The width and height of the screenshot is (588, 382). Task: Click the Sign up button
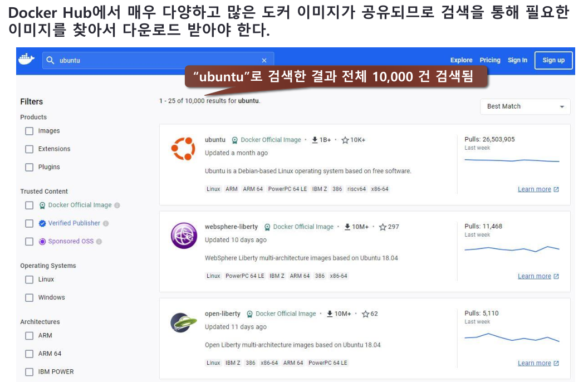(553, 60)
